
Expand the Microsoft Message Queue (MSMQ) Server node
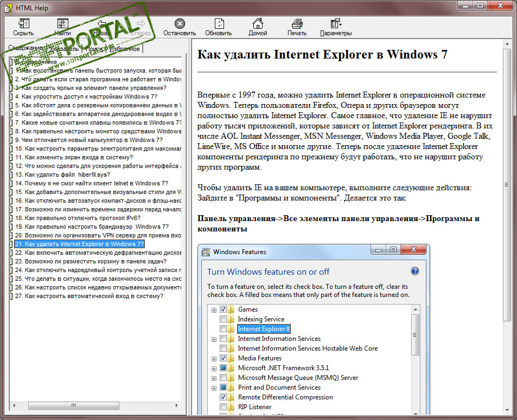click(214, 378)
